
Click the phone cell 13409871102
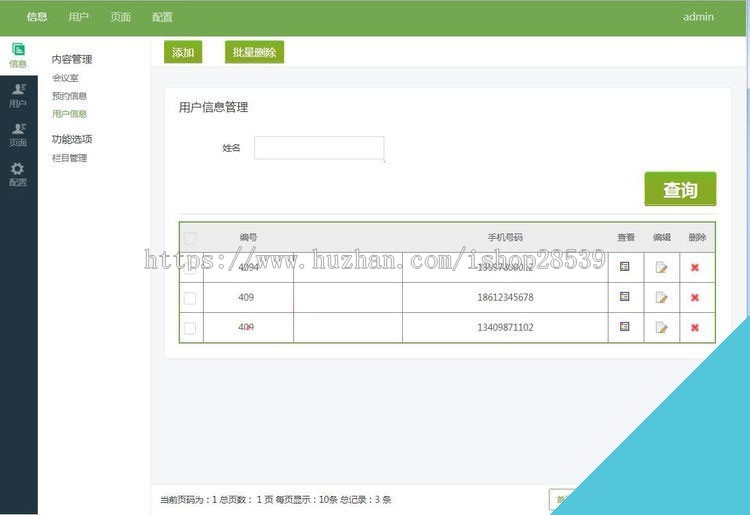click(x=505, y=328)
